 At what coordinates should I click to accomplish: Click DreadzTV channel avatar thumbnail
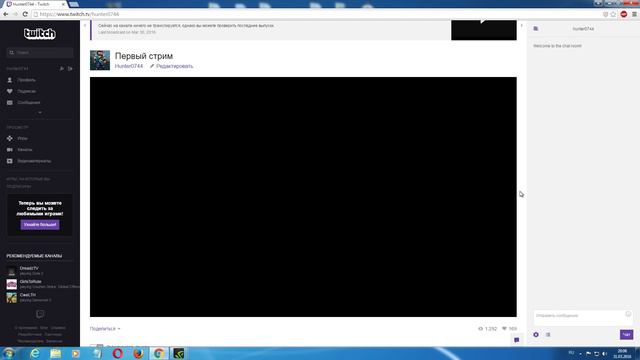[11, 271]
